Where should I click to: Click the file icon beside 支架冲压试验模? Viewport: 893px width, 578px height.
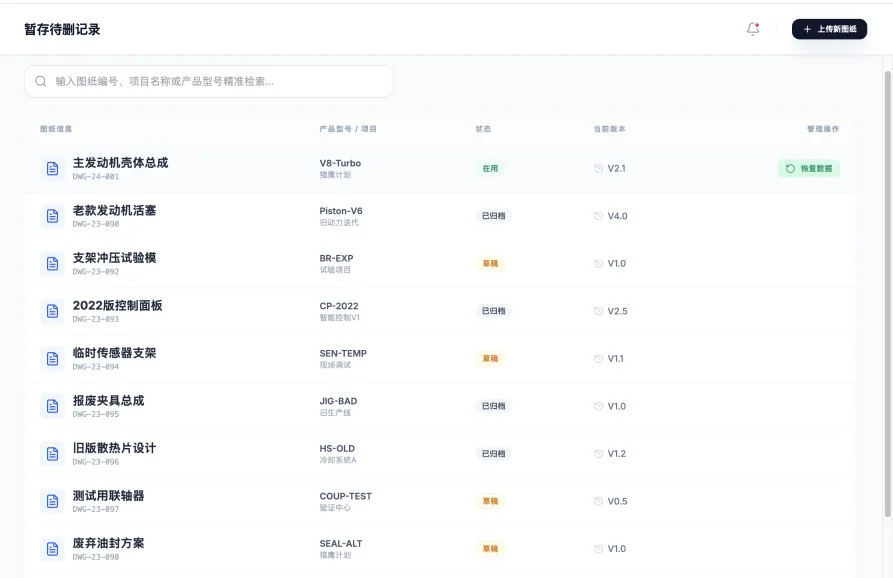coord(52,264)
